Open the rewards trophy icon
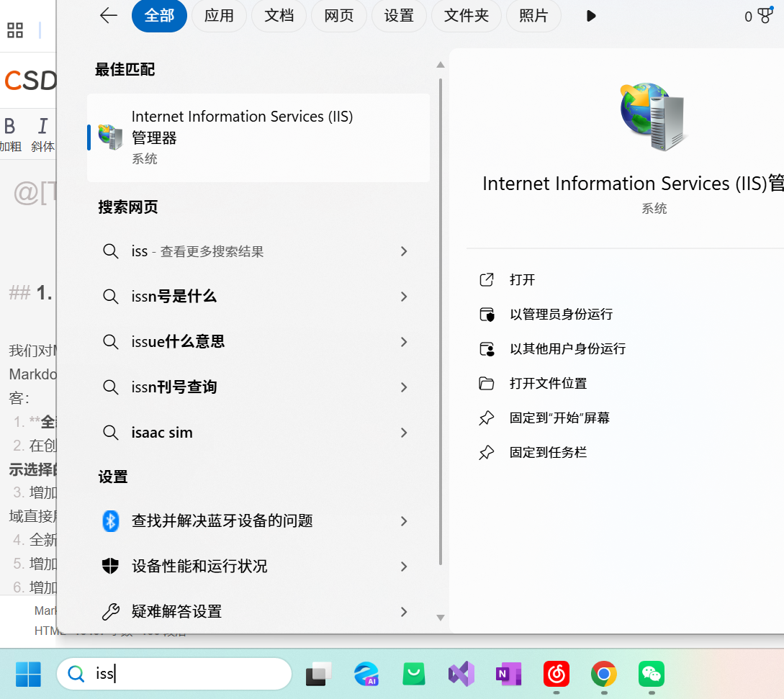Image resolution: width=784 pixels, height=699 pixels. (x=765, y=16)
